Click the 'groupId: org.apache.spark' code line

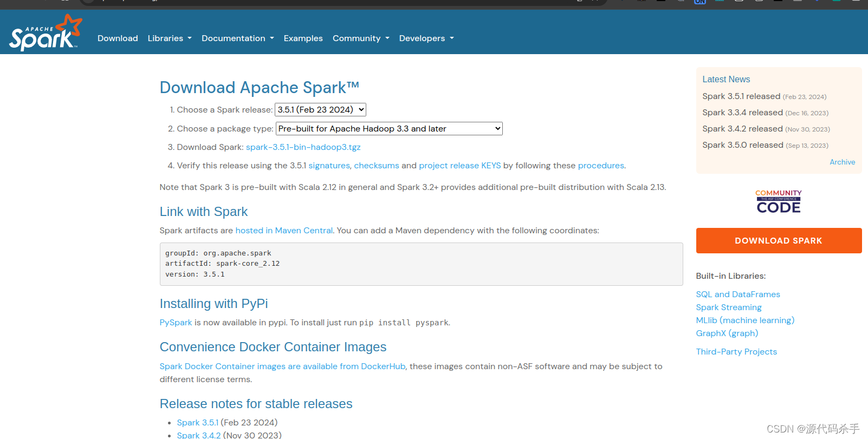coord(218,253)
